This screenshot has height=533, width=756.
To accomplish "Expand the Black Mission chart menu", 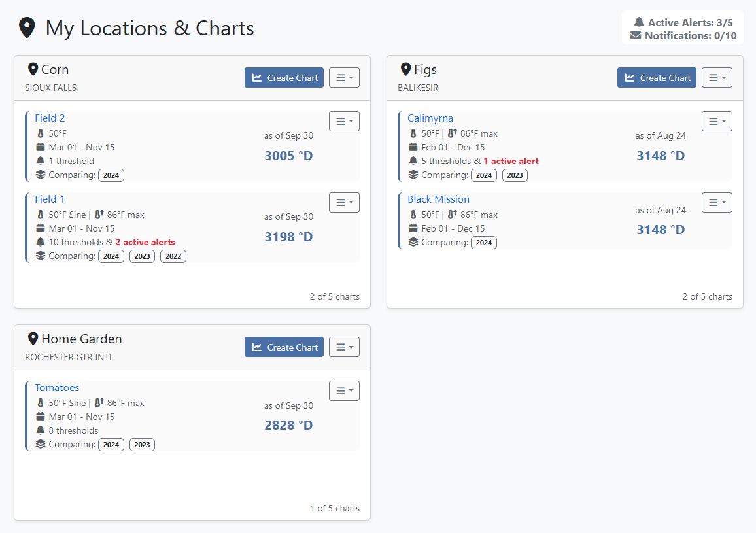I will 717,202.
